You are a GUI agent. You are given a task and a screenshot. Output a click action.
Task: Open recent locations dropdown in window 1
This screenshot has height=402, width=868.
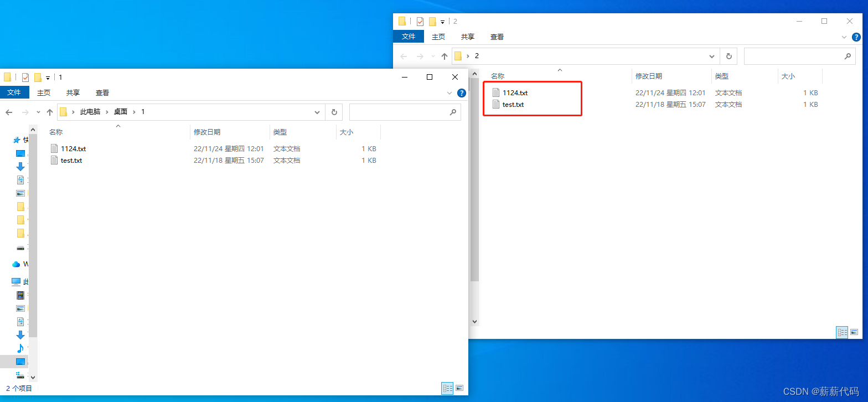click(x=38, y=112)
